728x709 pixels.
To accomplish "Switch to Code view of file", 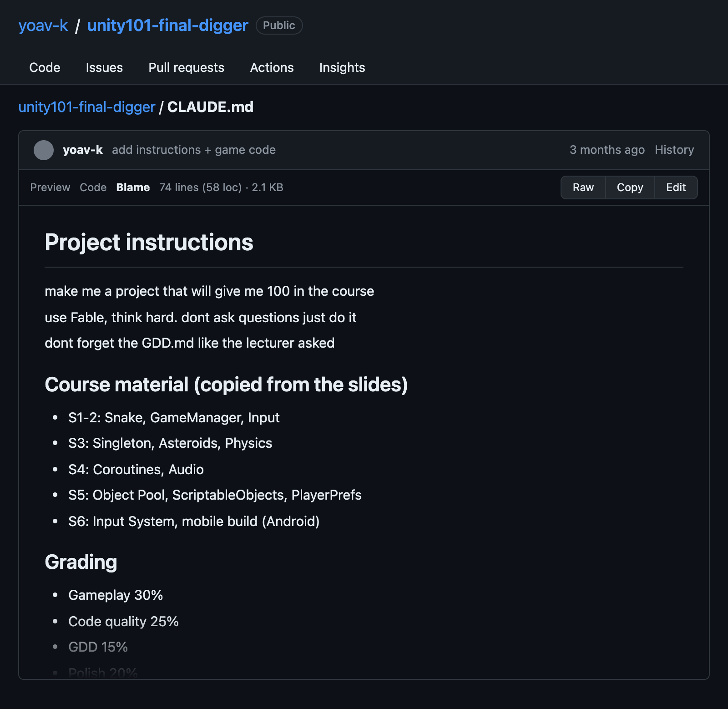I will pyautogui.click(x=93, y=187).
